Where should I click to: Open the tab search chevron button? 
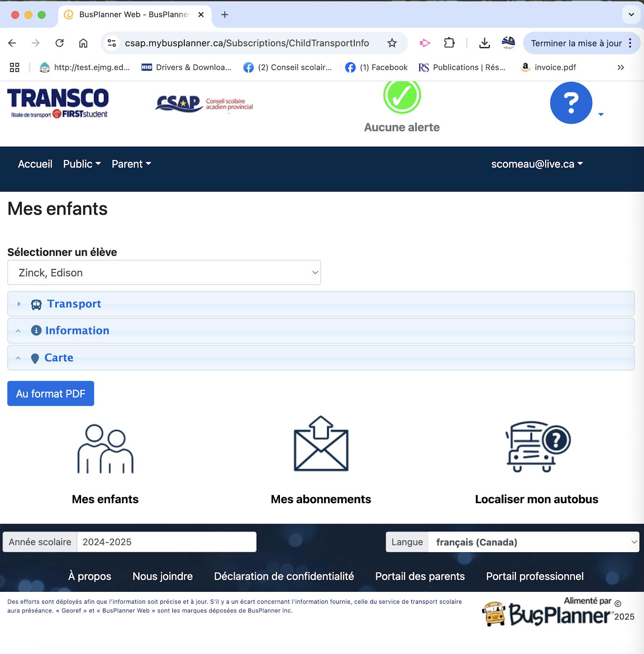pyautogui.click(x=631, y=14)
